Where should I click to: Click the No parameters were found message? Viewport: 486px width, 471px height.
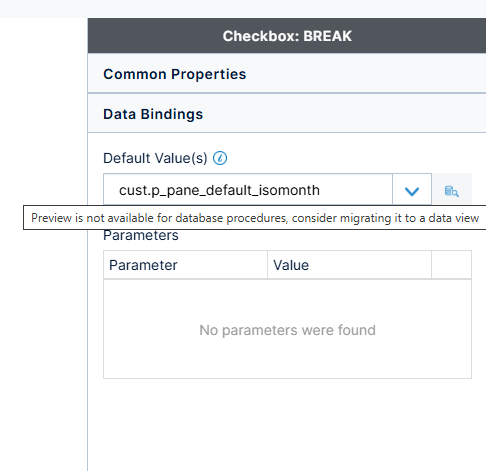click(x=287, y=330)
